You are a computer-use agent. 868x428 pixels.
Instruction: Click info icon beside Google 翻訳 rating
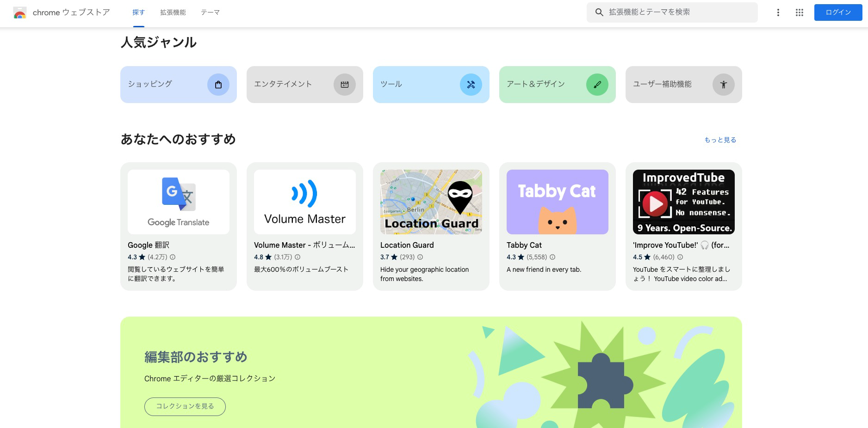click(173, 257)
